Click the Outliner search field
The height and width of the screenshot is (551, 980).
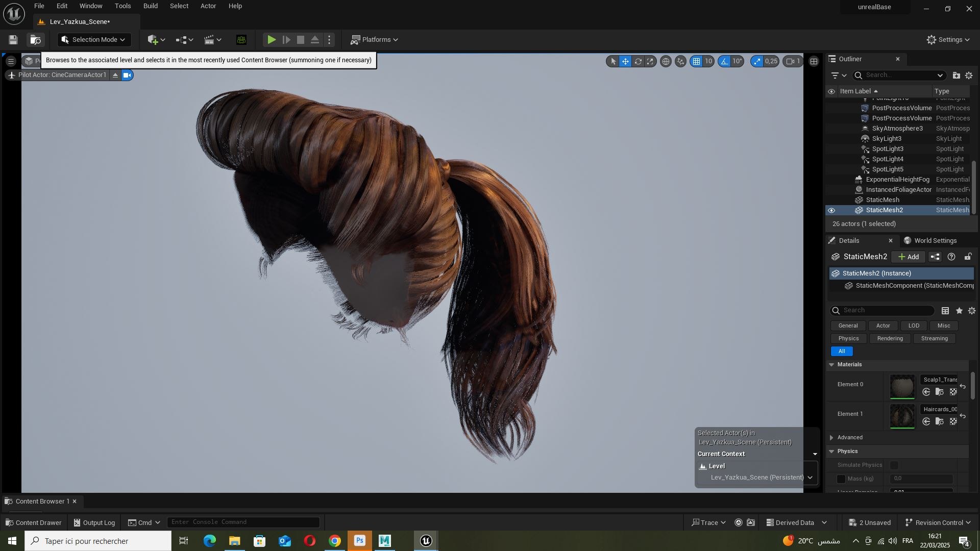point(899,76)
